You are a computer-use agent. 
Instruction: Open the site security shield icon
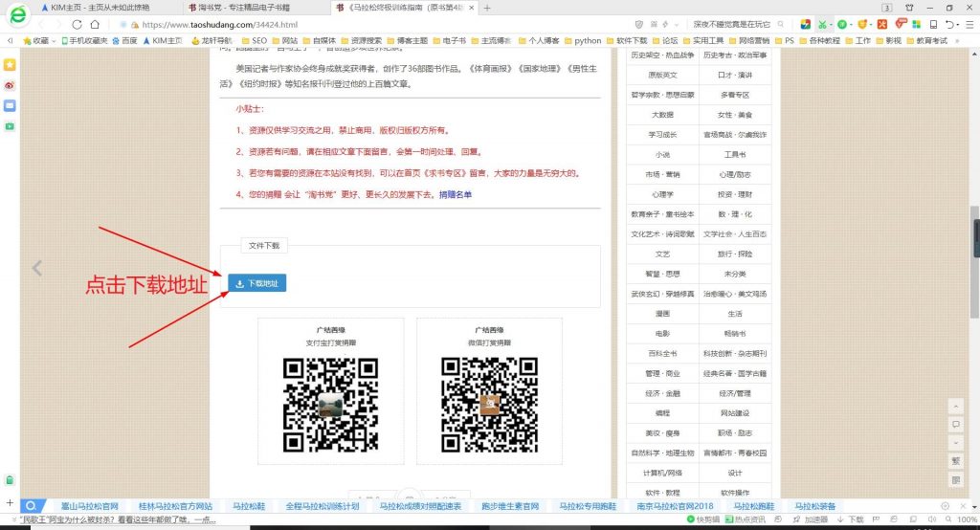pos(638,24)
